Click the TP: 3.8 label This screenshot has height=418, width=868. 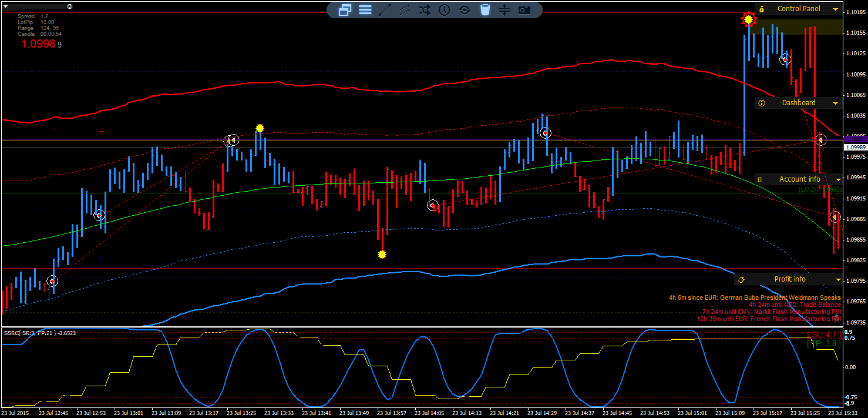pos(824,344)
